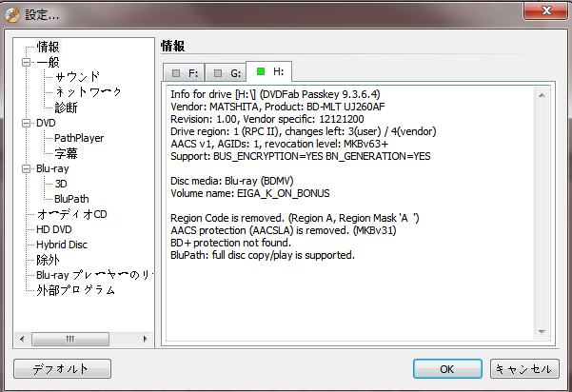Click the gray status square on G: tab
Viewport: 572px width, 392px height.
point(218,73)
